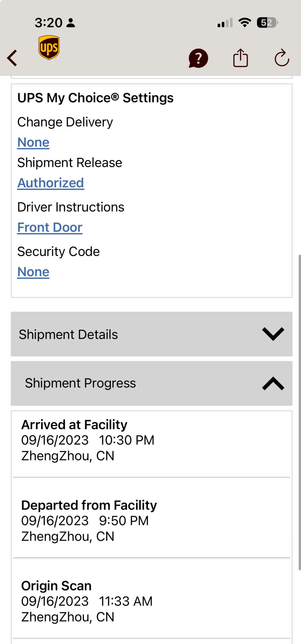Tap the back arrow icon
301x644 pixels.
click(12, 58)
